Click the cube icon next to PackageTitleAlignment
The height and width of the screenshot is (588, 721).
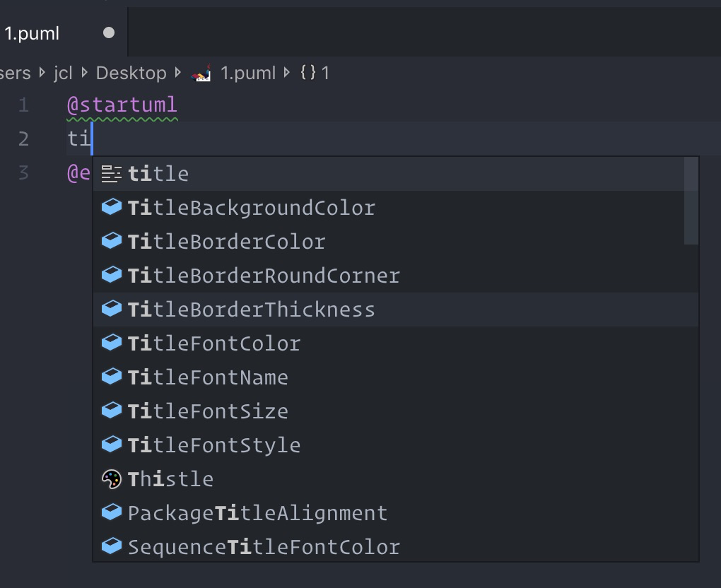pyautogui.click(x=111, y=512)
